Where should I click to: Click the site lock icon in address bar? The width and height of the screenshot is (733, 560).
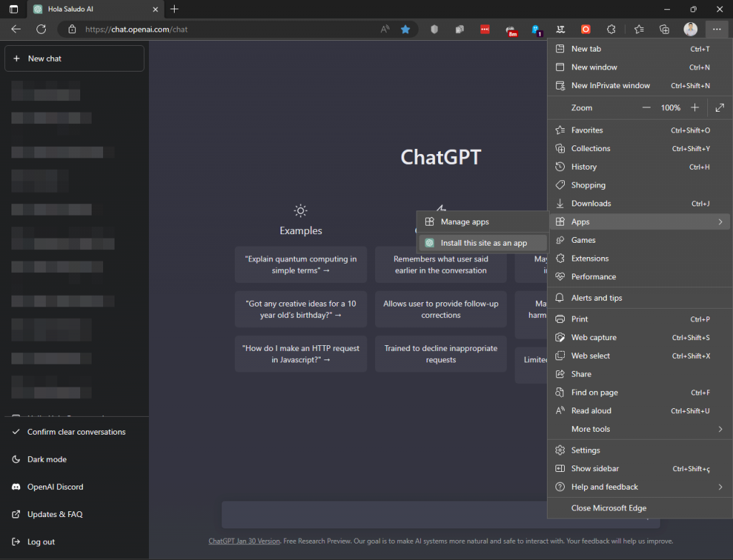72,29
